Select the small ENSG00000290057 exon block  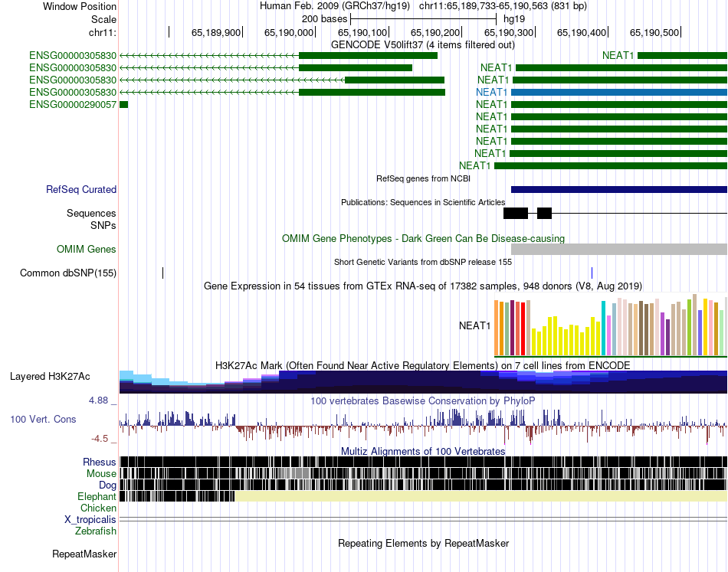pos(124,105)
